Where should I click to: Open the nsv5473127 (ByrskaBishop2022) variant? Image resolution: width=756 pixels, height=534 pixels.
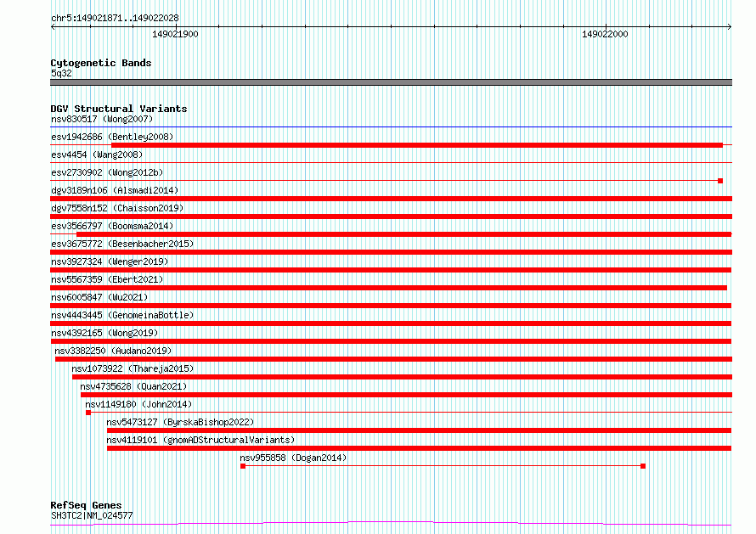(180, 422)
